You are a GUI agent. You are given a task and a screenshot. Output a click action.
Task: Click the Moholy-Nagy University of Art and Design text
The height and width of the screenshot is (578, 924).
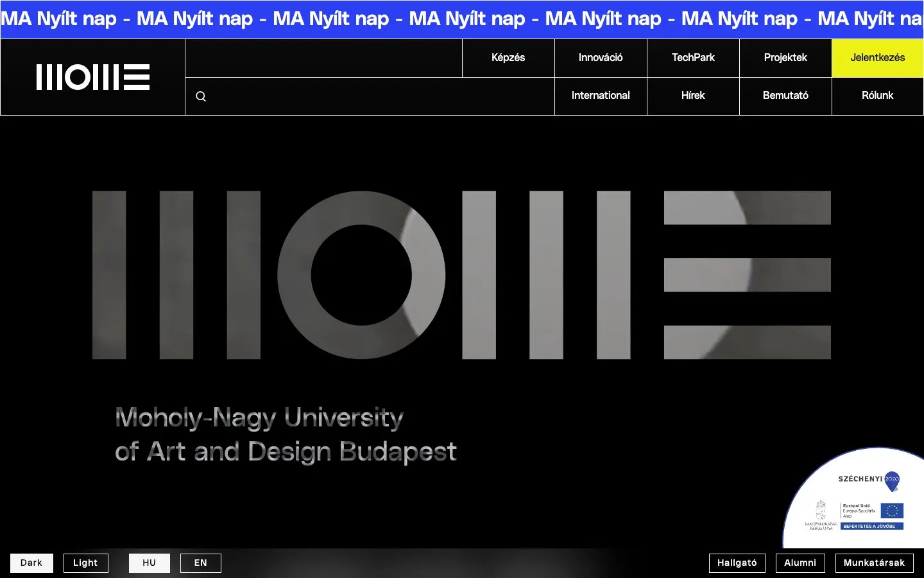pos(286,435)
